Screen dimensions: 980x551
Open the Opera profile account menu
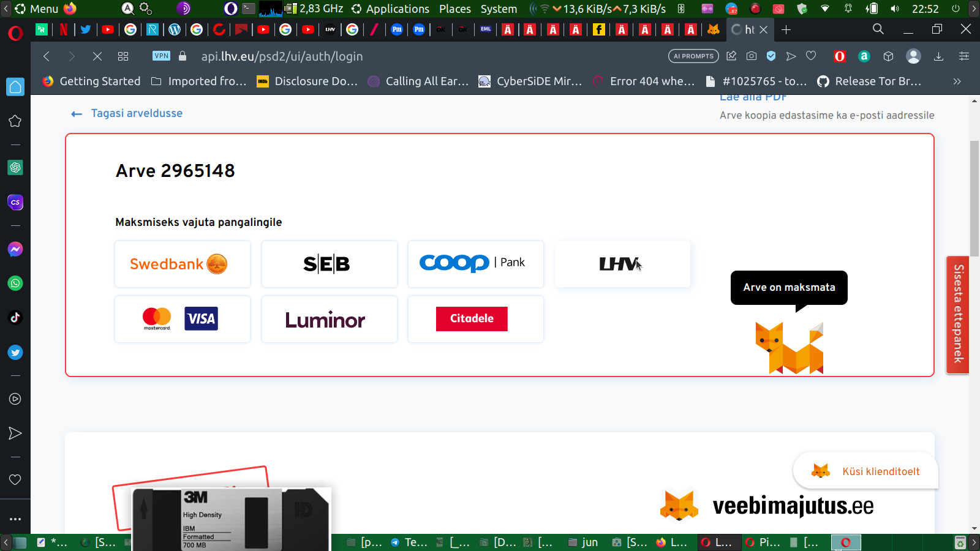click(x=913, y=56)
